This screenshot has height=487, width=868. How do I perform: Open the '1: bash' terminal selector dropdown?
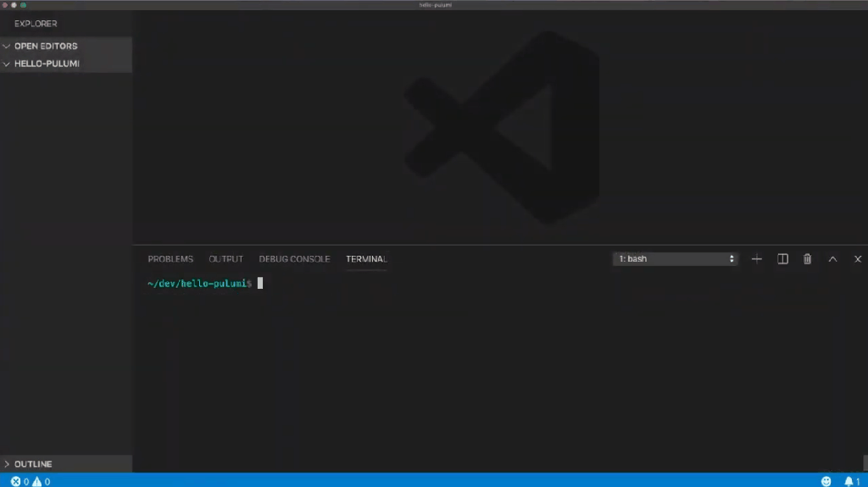pyautogui.click(x=676, y=259)
